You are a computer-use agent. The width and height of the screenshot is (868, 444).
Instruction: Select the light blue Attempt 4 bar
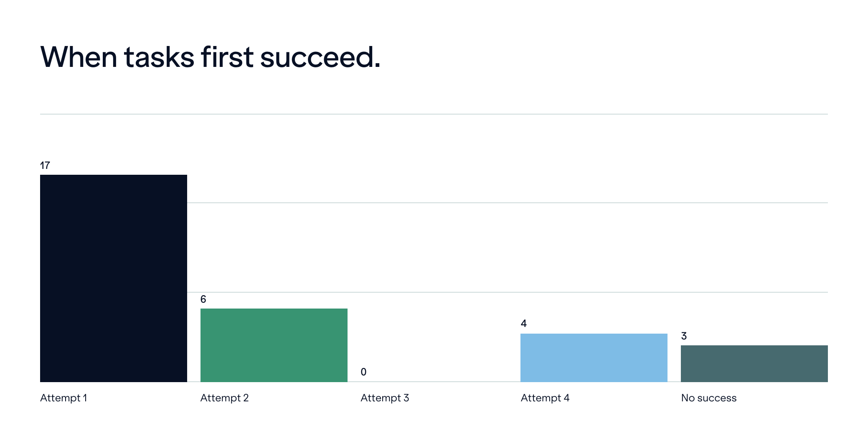[x=594, y=358]
